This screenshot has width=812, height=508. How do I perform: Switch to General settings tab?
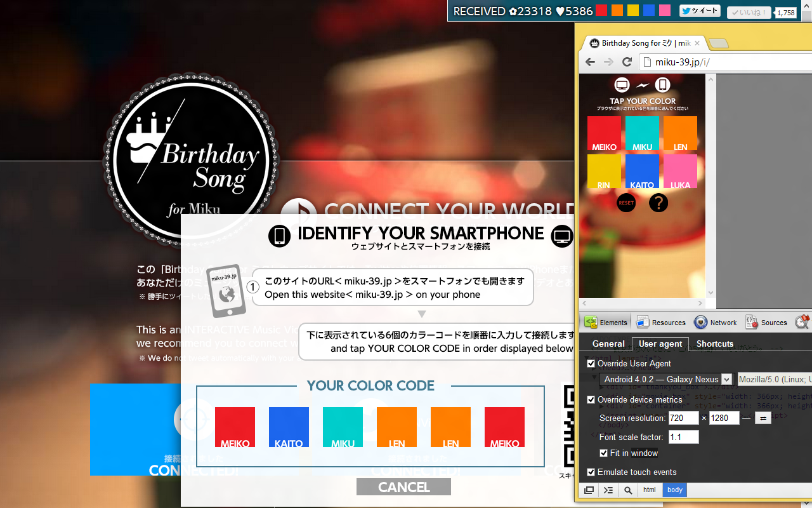tap(608, 344)
